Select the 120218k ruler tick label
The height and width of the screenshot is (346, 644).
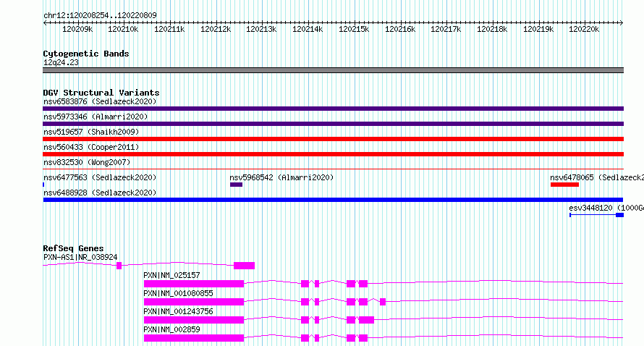(492, 29)
